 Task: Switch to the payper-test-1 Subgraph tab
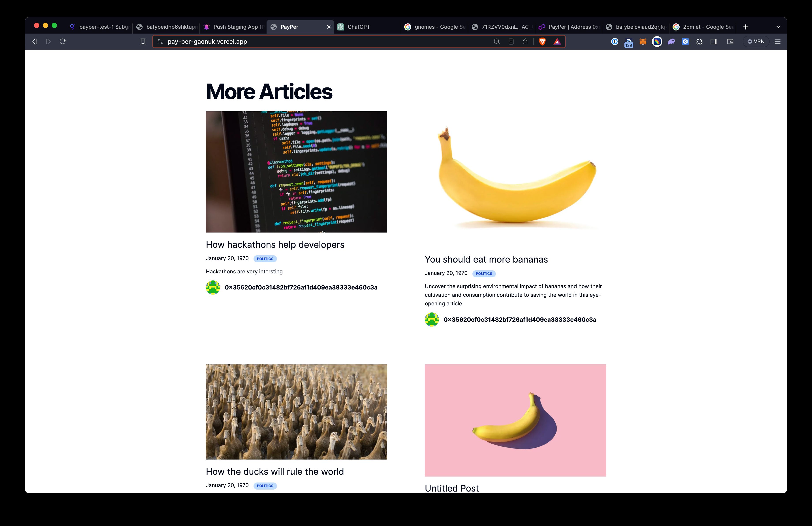tap(99, 27)
